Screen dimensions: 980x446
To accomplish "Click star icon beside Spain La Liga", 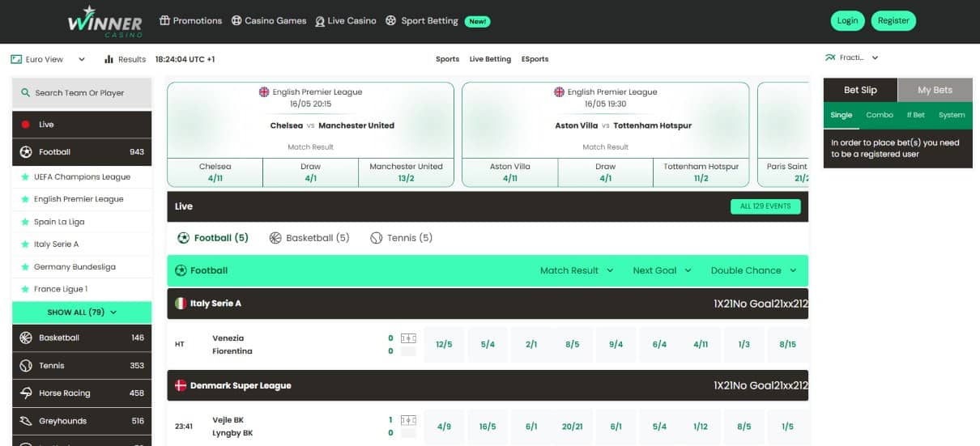I will coord(25,222).
